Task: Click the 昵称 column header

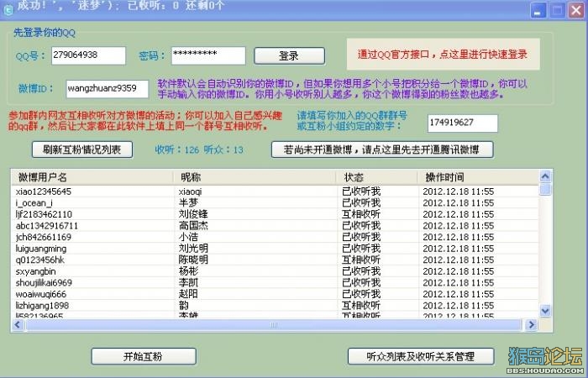Action: tap(254, 177)
